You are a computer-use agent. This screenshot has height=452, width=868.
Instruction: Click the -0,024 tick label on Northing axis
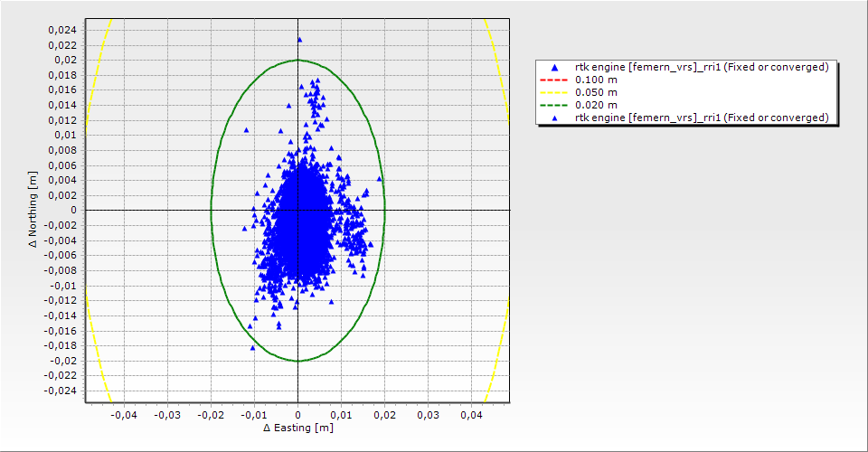(61, 391)
